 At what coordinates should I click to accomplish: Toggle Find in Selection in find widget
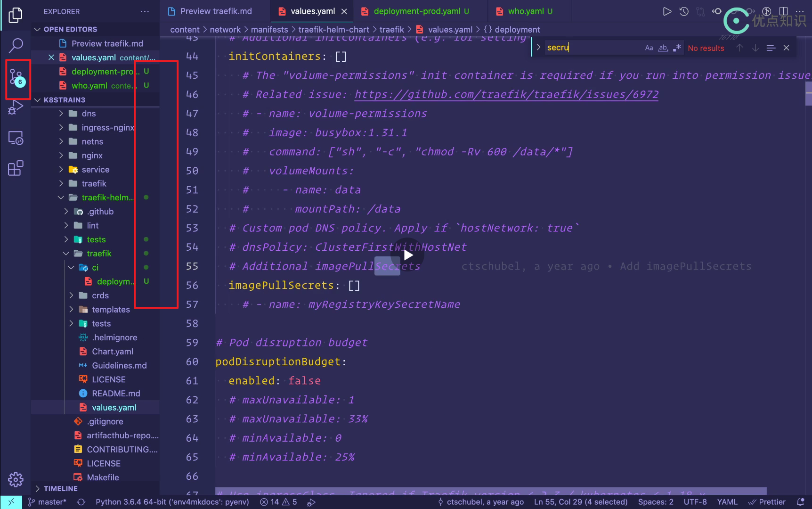pos(771,48)
